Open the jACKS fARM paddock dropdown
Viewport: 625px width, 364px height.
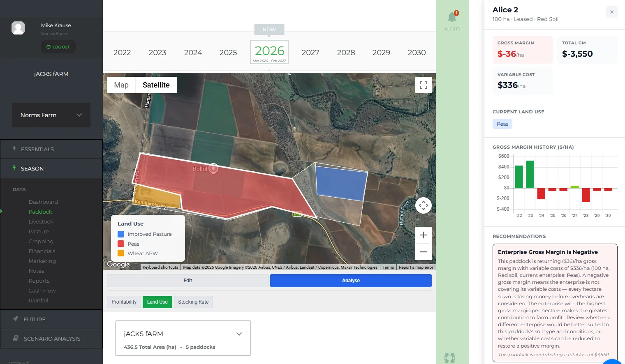(239, 334)
